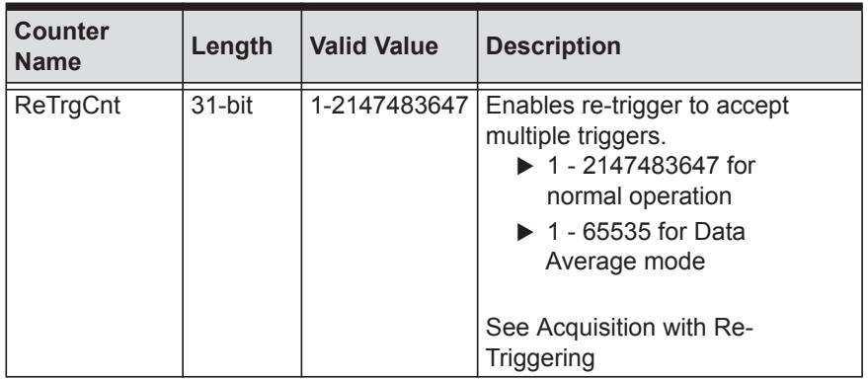Click the ReTrgCnt counter name cell
Viewport: 868px width, 379px height.
67,106
